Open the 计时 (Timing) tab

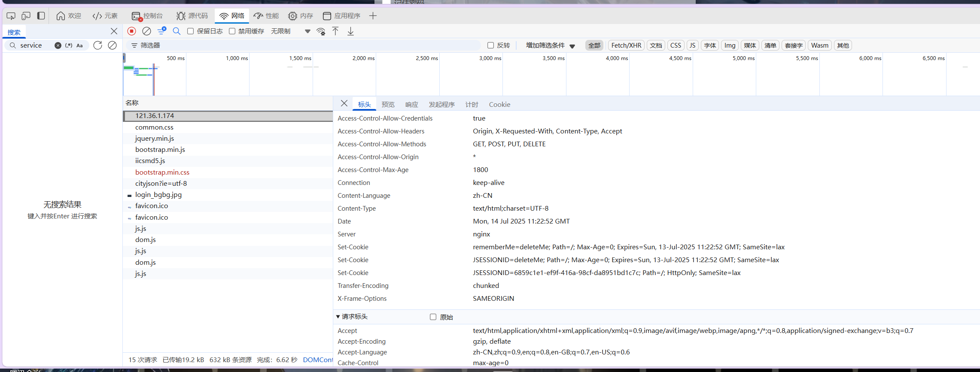click(472, 105)
